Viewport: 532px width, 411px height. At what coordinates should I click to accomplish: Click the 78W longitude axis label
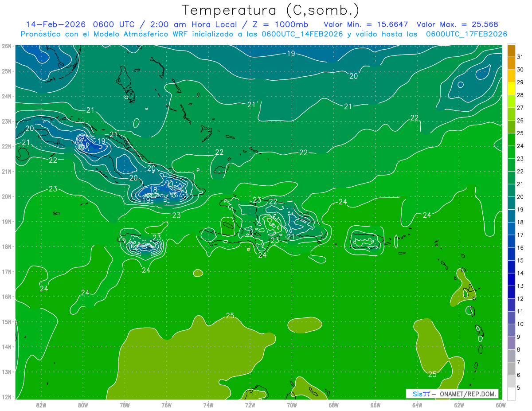pos(125,405)
